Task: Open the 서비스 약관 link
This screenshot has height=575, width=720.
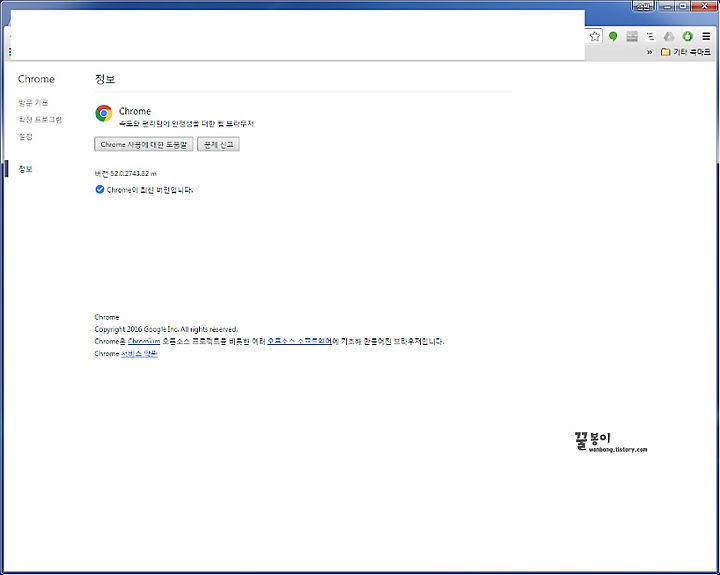Action: click(x=139, y=354)
